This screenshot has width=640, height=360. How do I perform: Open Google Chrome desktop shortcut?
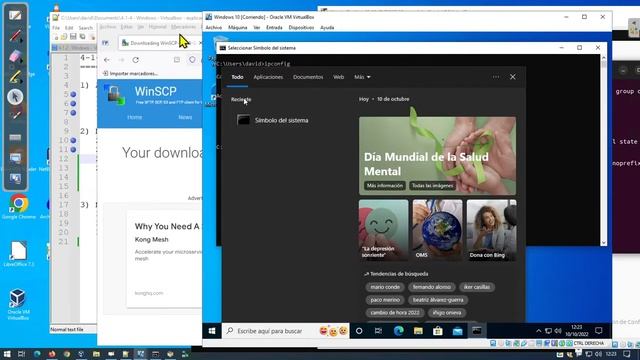tap(19, 207)
